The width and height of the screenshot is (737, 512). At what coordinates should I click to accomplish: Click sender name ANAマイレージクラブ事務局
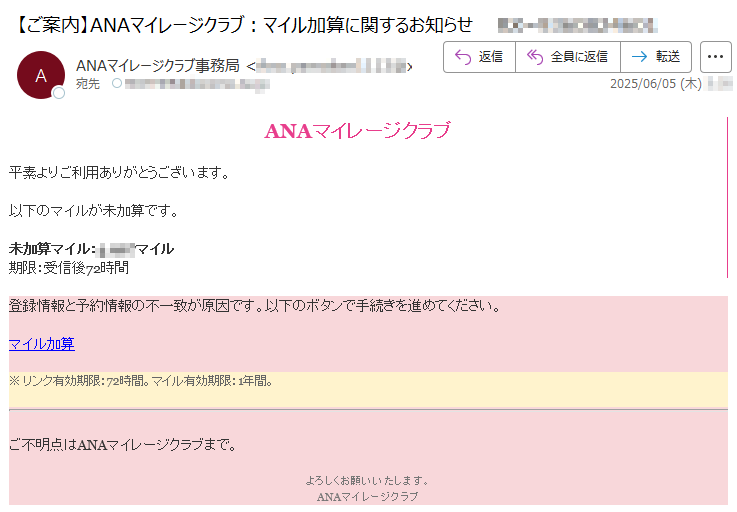pyautogui.click(x=158, y=66)
